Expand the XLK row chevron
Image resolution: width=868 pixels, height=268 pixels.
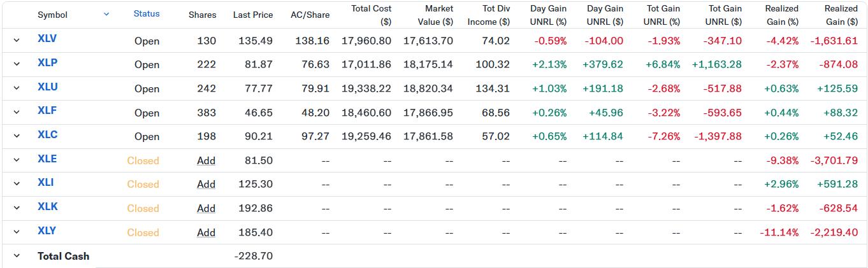pos(17,208)
